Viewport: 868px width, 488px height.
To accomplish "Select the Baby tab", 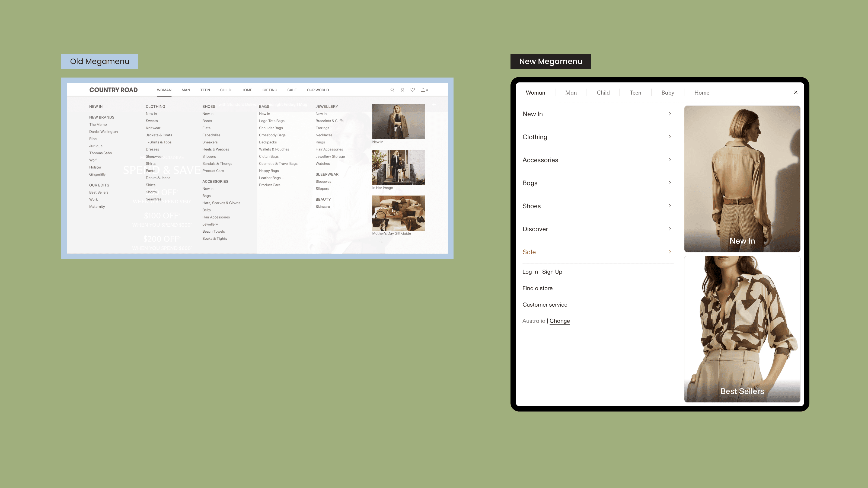I will (x=668, y=93).
